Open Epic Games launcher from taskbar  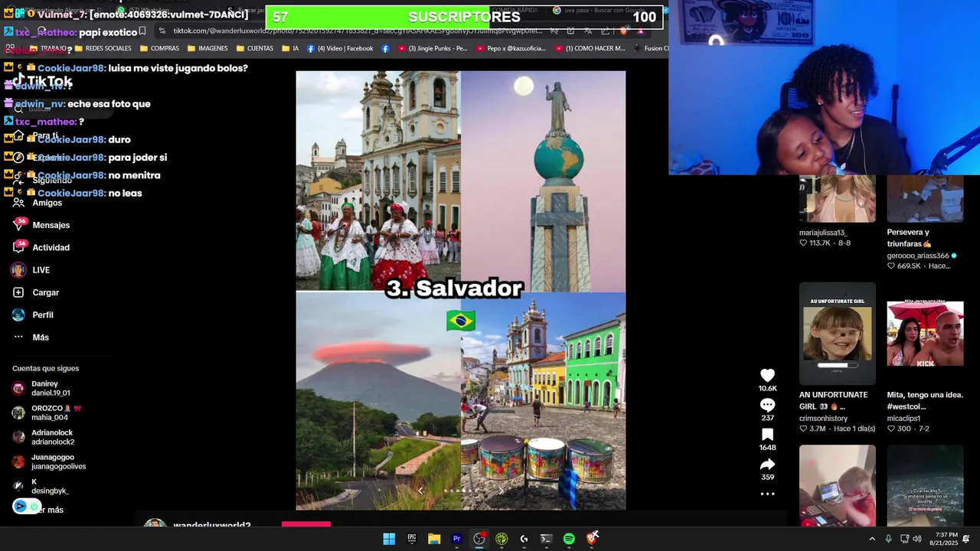click(411, 539)
